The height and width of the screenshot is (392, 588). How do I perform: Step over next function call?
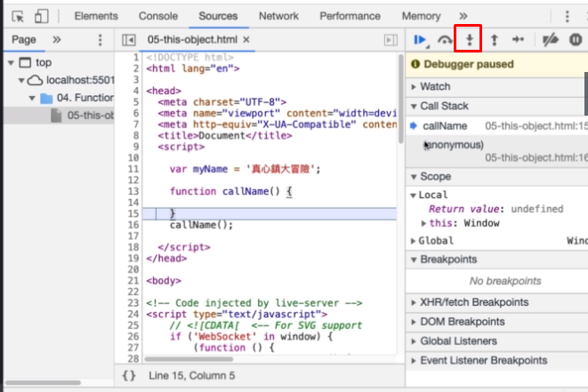point(445,39)
